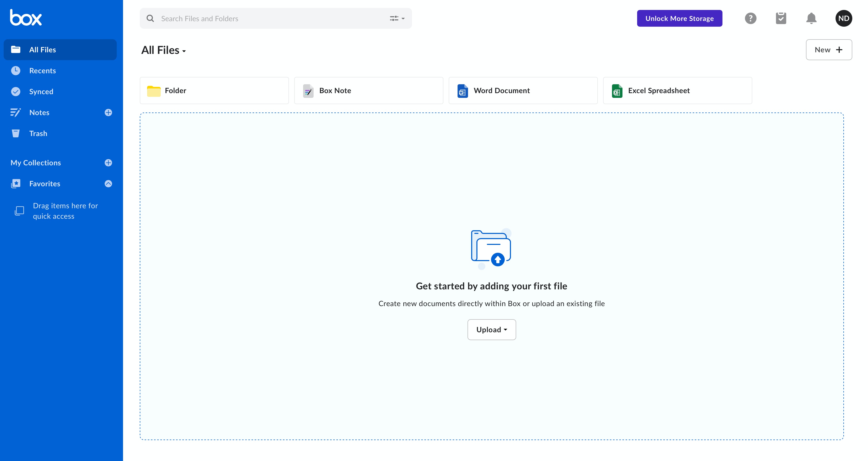Open notifications via the bell icon

[x=811, y=18]
